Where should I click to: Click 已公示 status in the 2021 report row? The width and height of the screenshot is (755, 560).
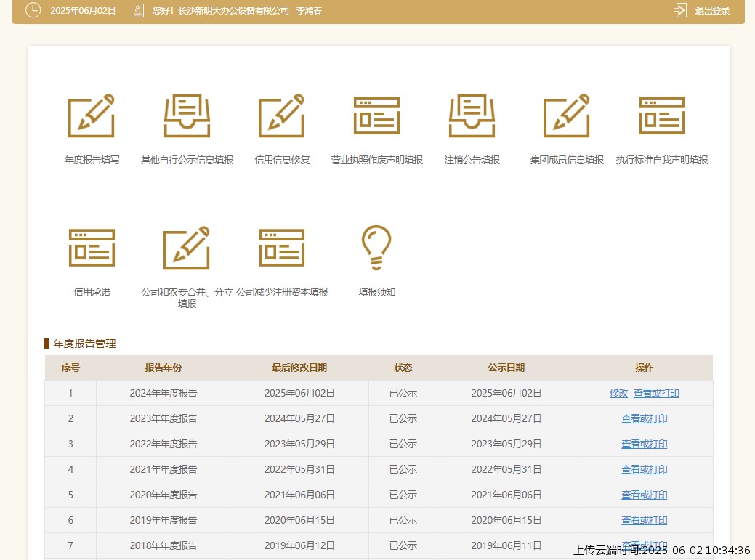(x=403, y=469)
